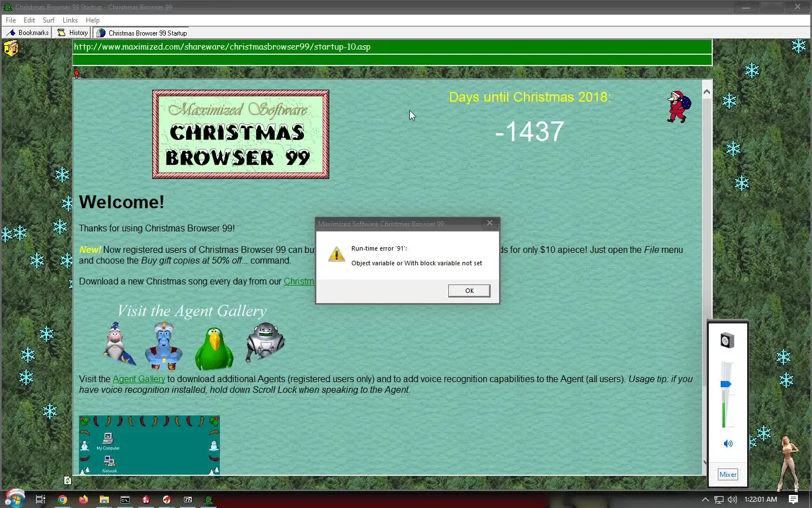Open the Start menu with Santa hat

click(x=15, y=498)
